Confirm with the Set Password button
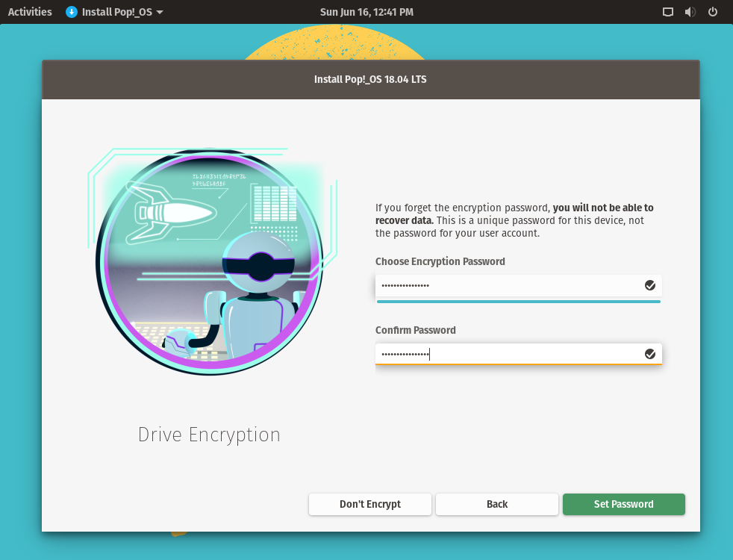The image size is (733, 560). click(x=623, y=504)
